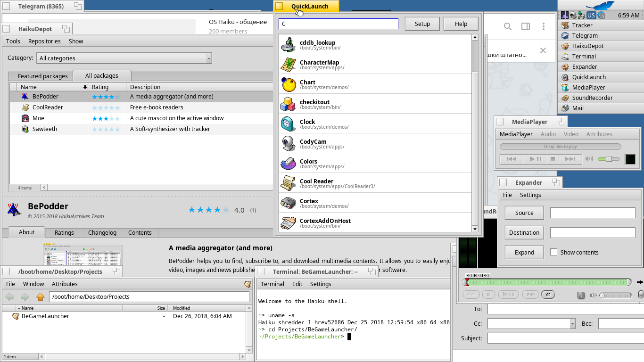
Task: Click the Moe mascot icon in package list
Action: coord(25,118)
